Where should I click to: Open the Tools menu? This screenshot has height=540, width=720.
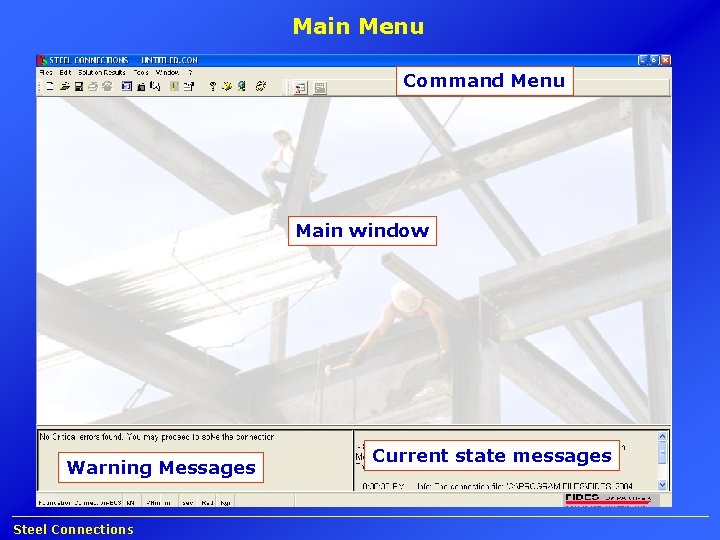click(141, 73)
